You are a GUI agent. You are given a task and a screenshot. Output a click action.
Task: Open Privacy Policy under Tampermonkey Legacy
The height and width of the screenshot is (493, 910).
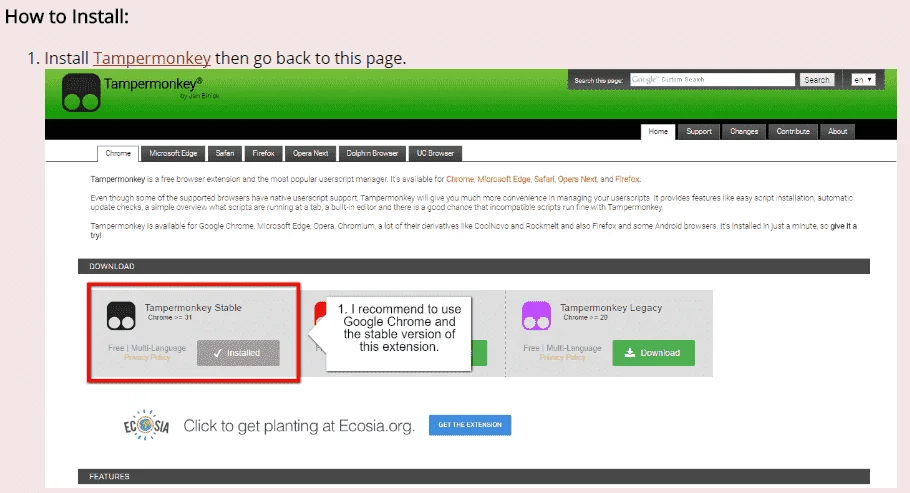[562, 358]
